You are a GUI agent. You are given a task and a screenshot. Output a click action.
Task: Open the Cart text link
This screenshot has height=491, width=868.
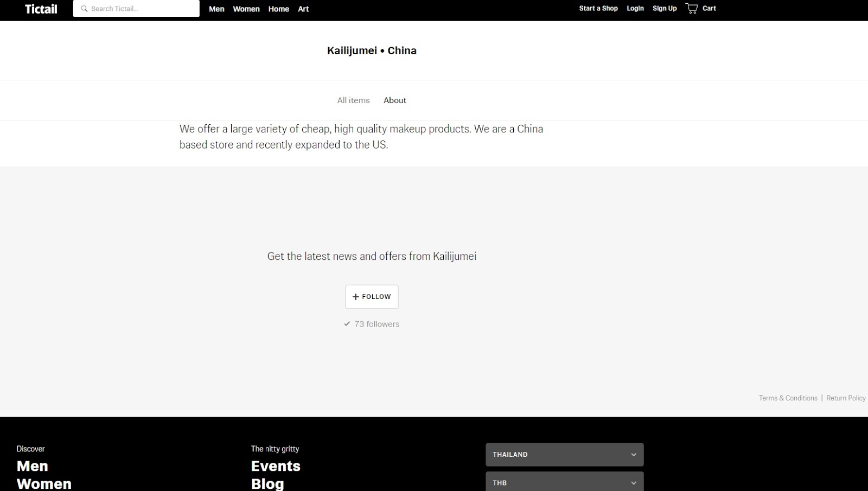point(709,9)
